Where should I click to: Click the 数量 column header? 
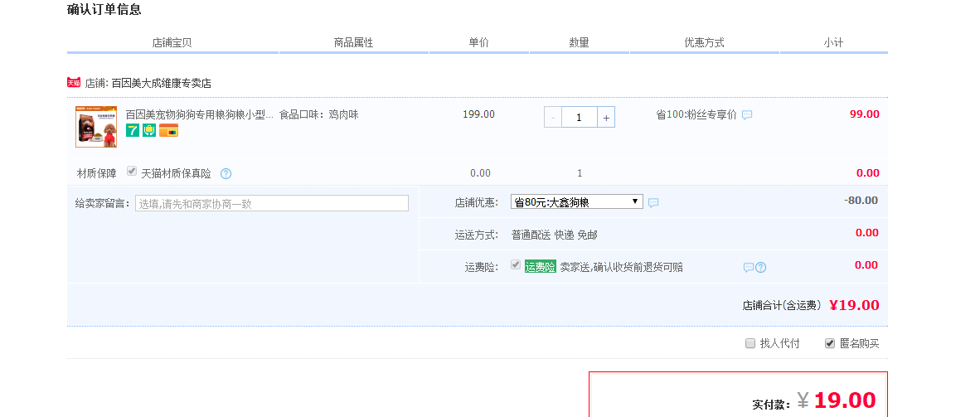(x=579, y=42)
